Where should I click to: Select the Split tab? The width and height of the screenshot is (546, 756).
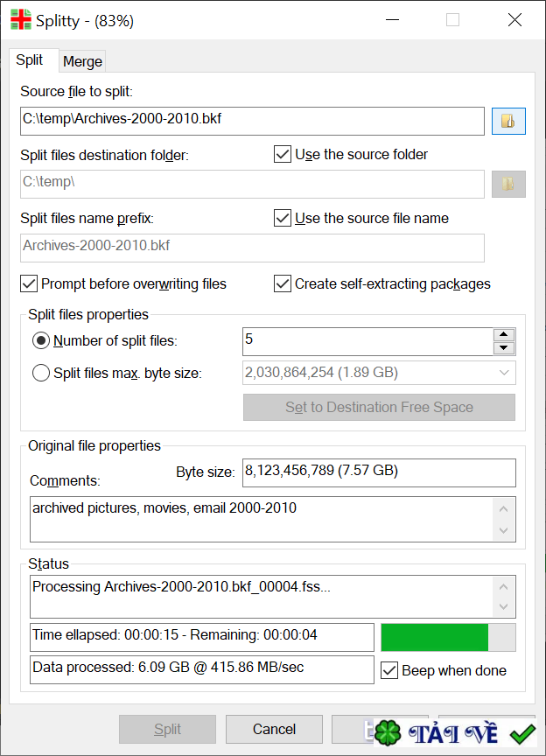click(30, 60)
